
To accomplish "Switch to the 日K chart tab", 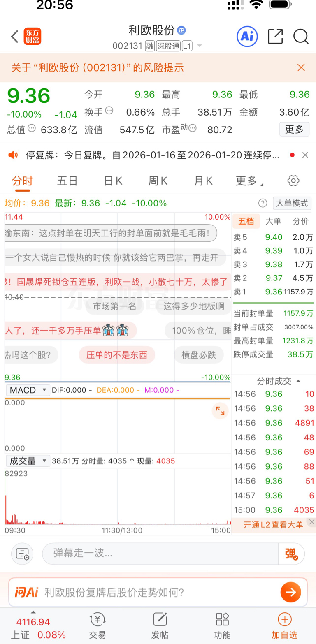I will point(113,181).
